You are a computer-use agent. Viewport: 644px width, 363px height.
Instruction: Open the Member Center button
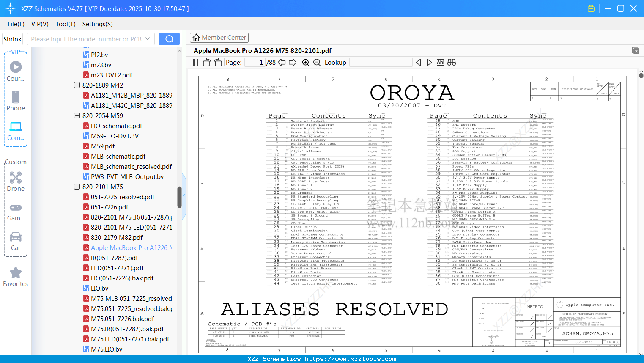point(219,38)
